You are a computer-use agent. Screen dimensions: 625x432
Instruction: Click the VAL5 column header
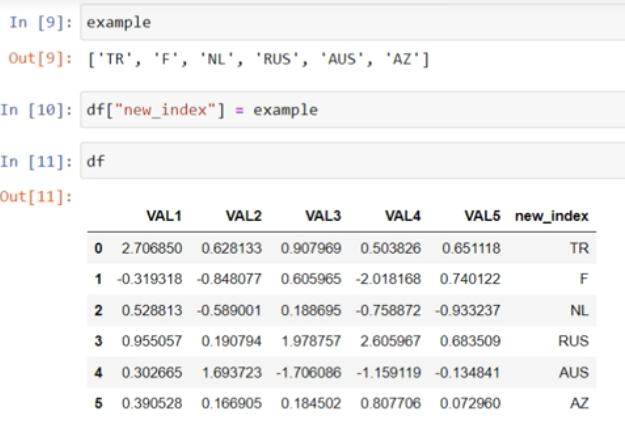click(x=483, y=217)
